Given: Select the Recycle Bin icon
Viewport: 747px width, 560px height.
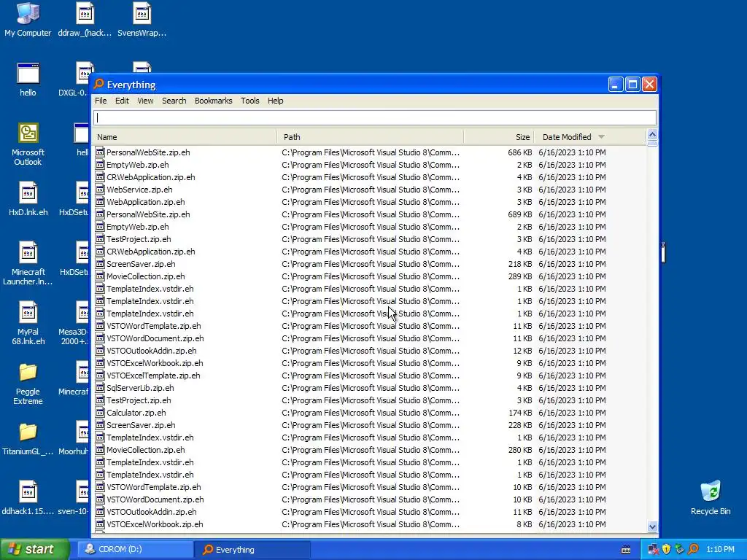Looking at the screenshot, I should pyautogui.click(x=711, y=499).
